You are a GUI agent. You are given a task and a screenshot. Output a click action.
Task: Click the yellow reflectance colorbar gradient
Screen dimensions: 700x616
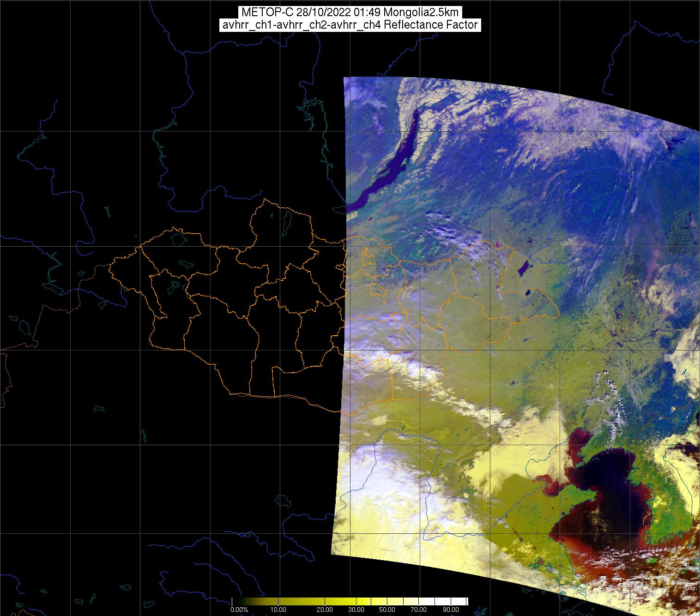(x=350, y=601)
